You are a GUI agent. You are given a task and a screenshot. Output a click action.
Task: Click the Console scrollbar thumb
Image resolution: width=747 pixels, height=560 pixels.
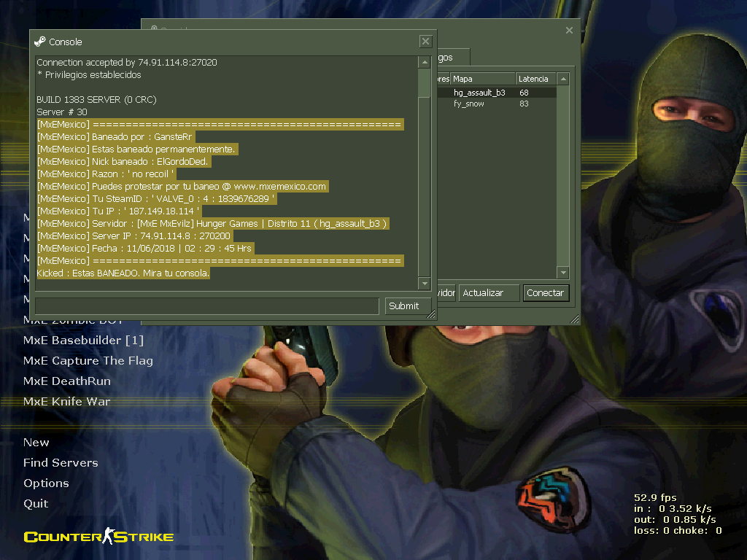tap(425, 83)
